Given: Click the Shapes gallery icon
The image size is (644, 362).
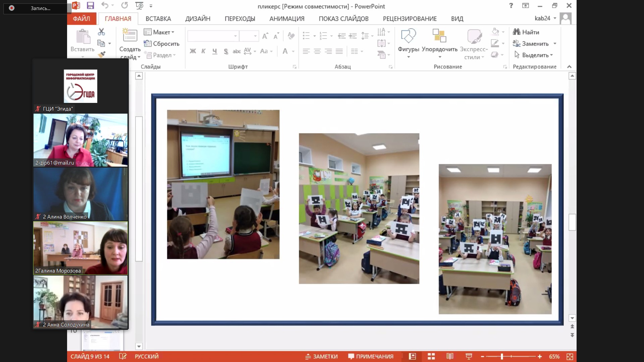Looking at the screenshot, I should tap(408, 36).
